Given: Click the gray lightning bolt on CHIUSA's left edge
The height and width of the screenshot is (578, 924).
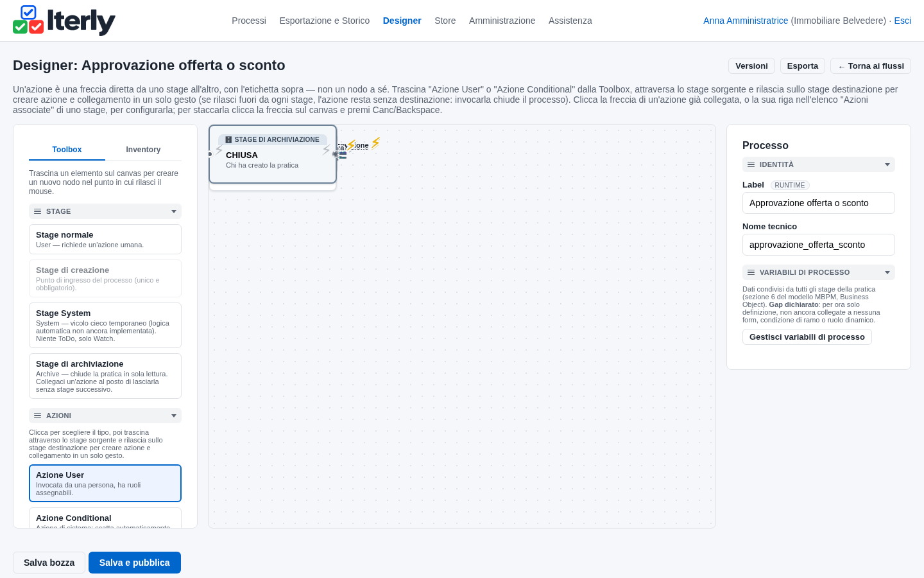Looking at the screenshot, I should point(219,150).
